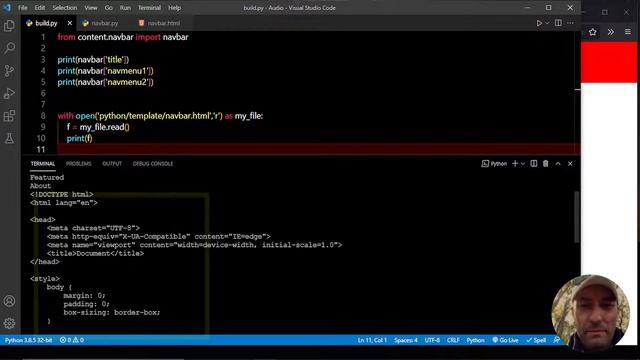Viewport: 640px width, 360px height.
Task: Start Go Live server
Action: point(505,340)
